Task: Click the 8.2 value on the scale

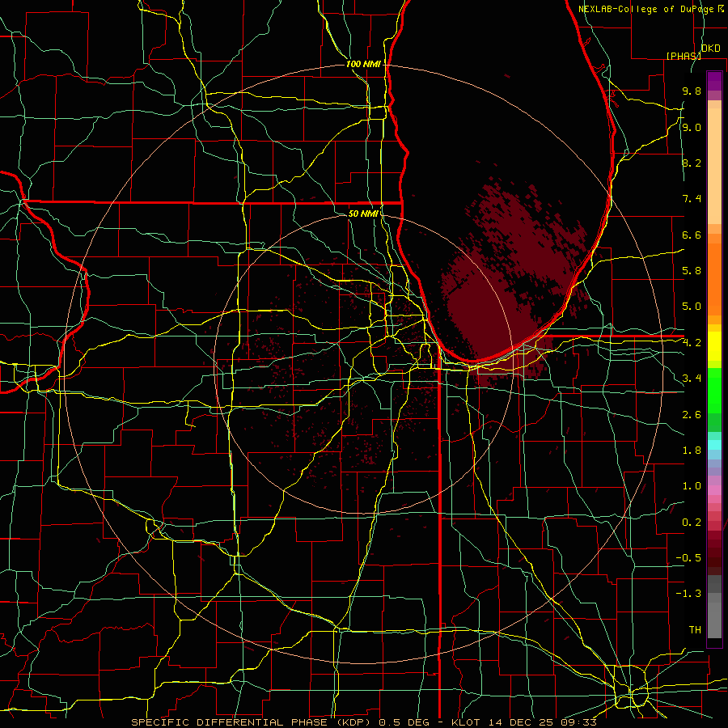Action: 692,163
